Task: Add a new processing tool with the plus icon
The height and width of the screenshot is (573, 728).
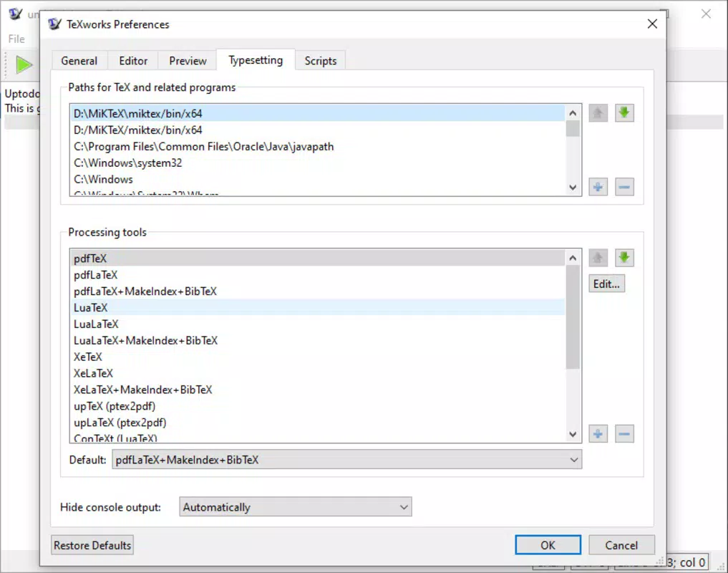Action: 598,434
